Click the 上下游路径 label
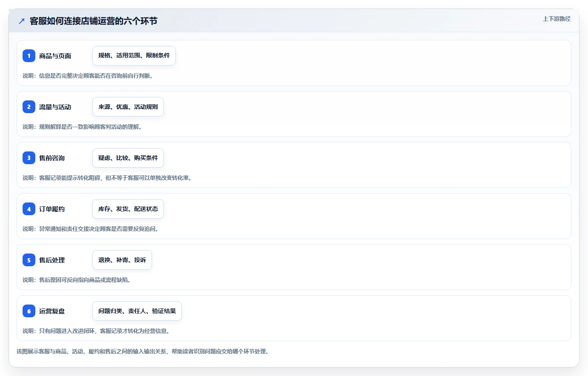 (x=556, y=19)
